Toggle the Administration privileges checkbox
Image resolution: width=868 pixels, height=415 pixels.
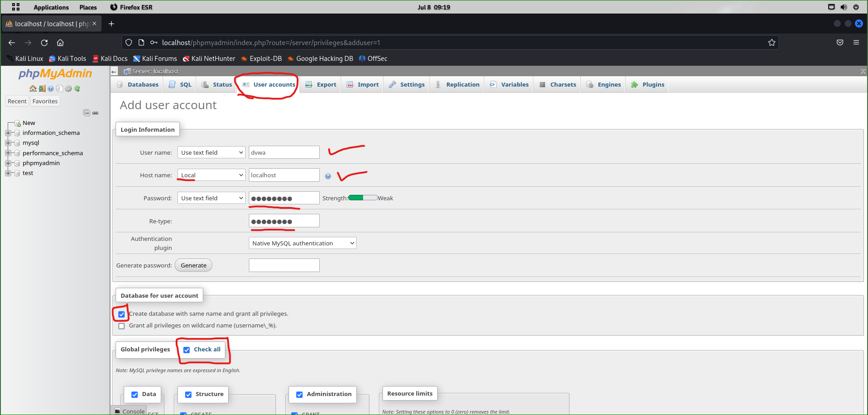tap(299, 395)
